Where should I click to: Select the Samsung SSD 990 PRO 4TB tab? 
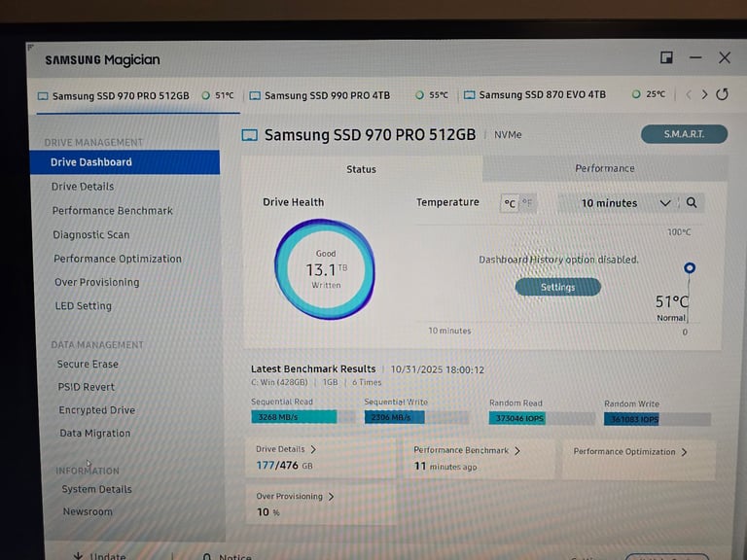[x=350, y=95]
